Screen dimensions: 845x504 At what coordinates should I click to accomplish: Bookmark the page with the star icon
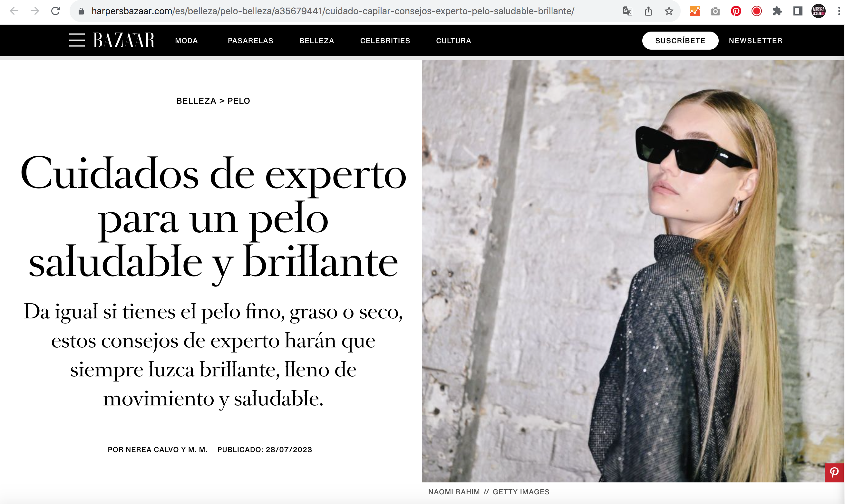coord(669,11)
